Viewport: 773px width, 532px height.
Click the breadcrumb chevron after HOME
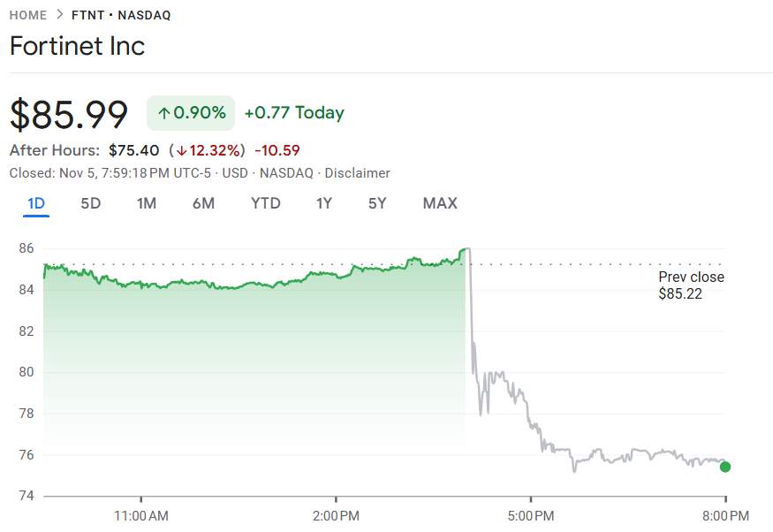click(x=59, y=15)
